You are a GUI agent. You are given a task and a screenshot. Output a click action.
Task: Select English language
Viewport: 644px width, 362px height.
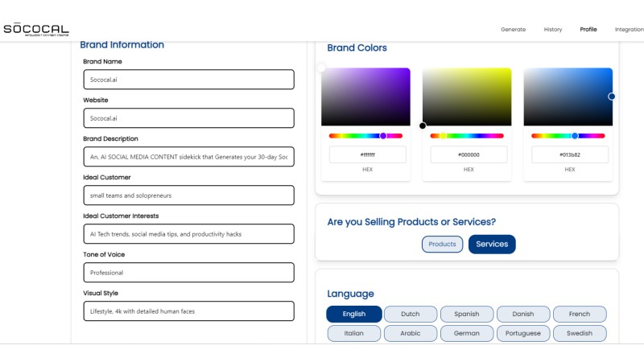354,314
